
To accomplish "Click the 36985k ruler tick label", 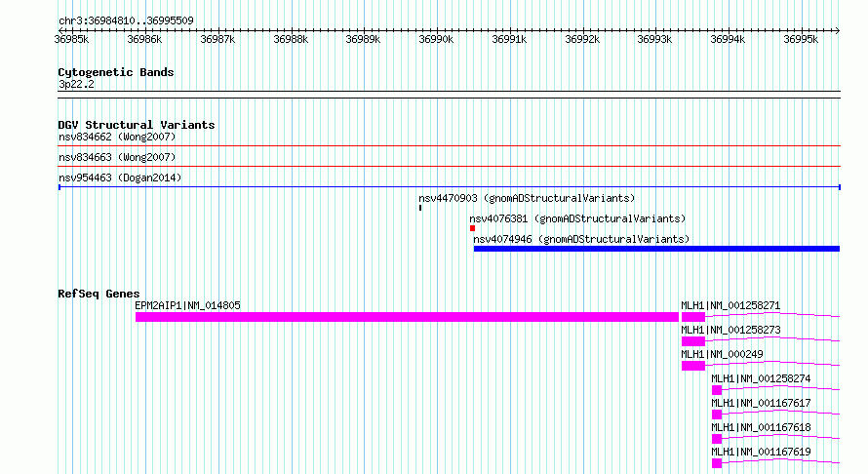I will (x=71, y=39).
